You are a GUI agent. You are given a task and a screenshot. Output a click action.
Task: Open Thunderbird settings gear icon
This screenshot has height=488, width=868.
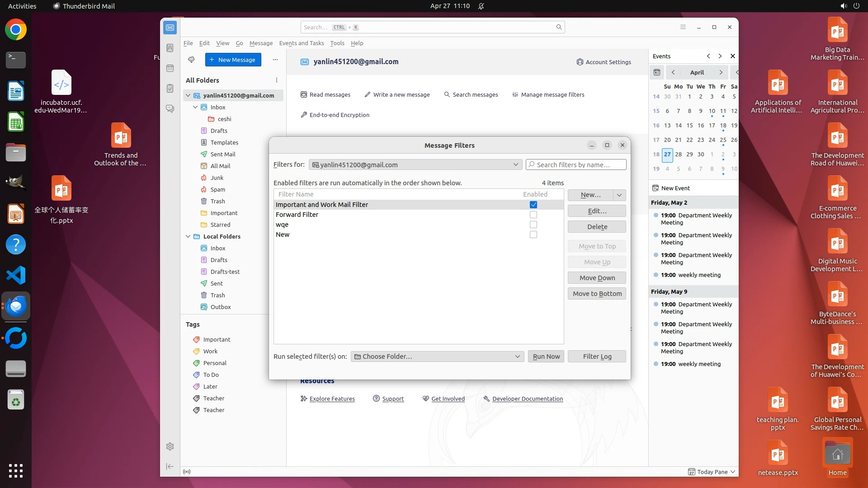pos(170,446)
